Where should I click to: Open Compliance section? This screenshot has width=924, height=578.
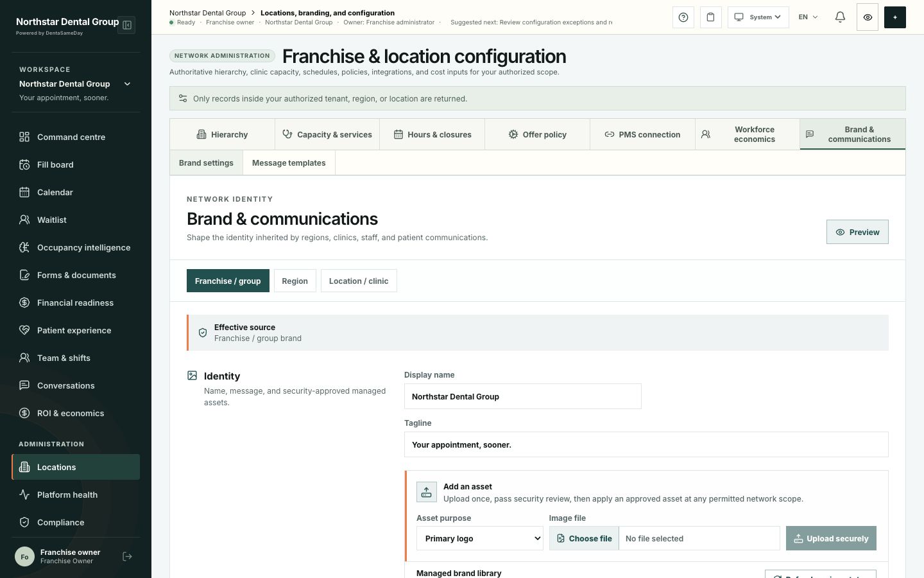tap(76, 522)
